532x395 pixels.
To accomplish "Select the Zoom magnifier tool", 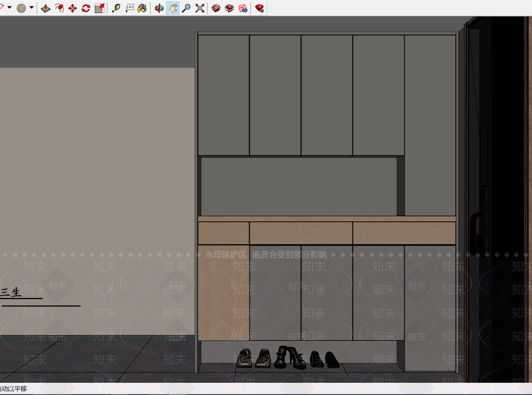I will tap(186, 8).
